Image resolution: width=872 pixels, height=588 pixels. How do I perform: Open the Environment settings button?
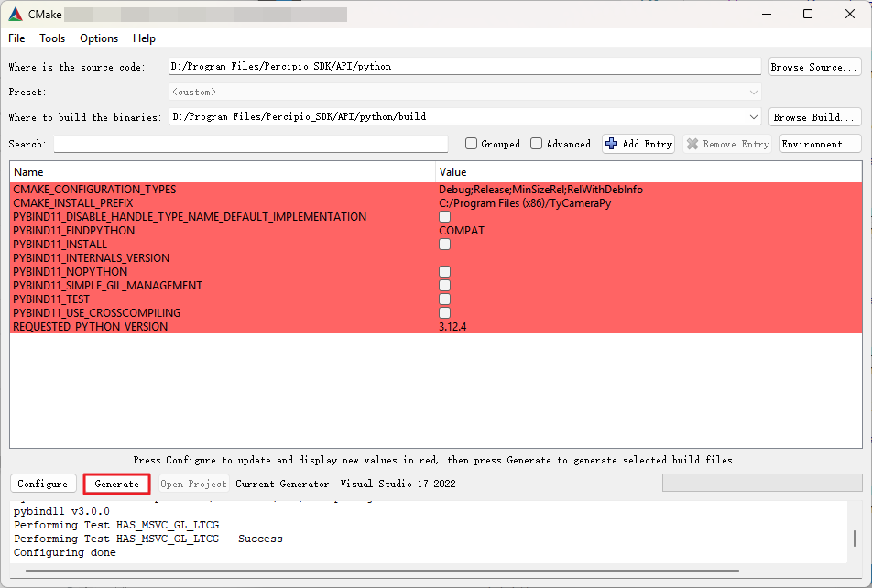click(x=820, y=144)
